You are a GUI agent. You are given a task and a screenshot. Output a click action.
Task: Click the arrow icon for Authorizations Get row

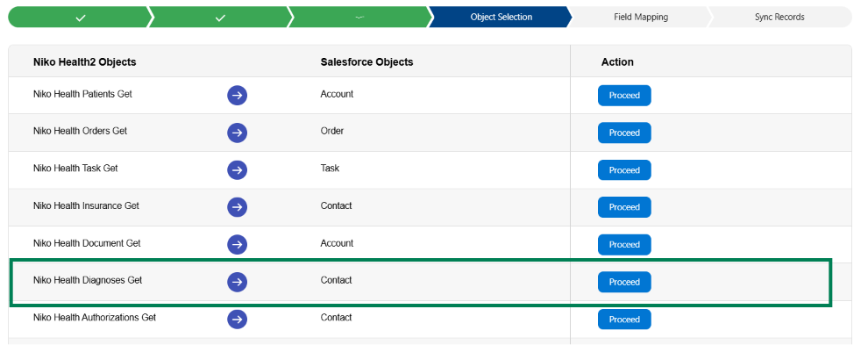pyautogui.click(x=237, y=320)
